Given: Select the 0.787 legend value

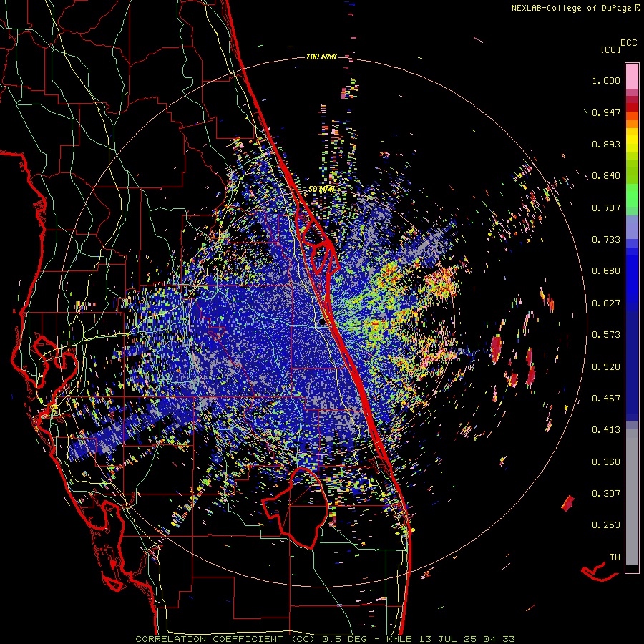Looking at the screenshot, I should [606, 208].
